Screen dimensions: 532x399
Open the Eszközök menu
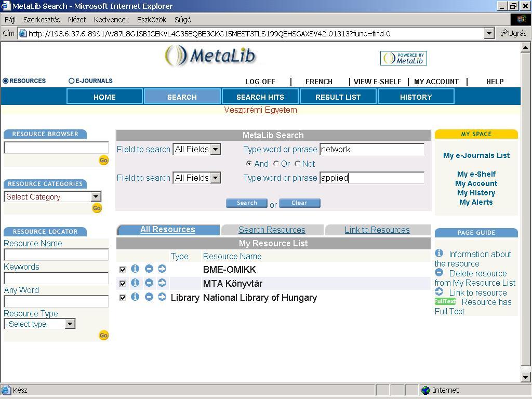coord(152,20)
